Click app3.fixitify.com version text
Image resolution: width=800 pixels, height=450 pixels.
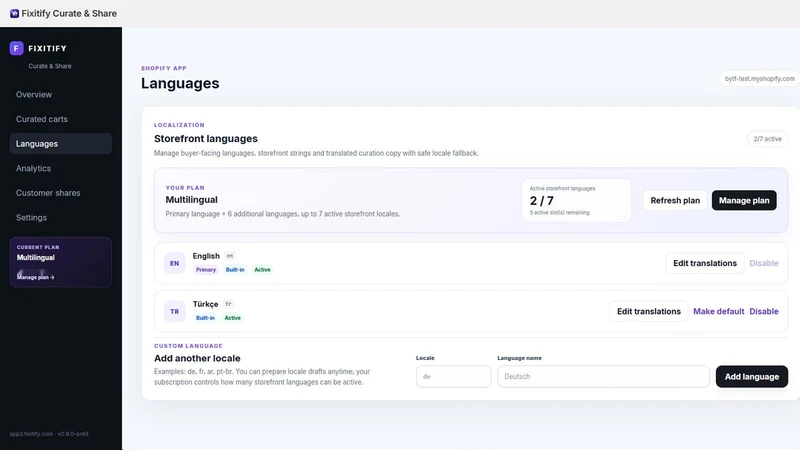pos(48,434)
